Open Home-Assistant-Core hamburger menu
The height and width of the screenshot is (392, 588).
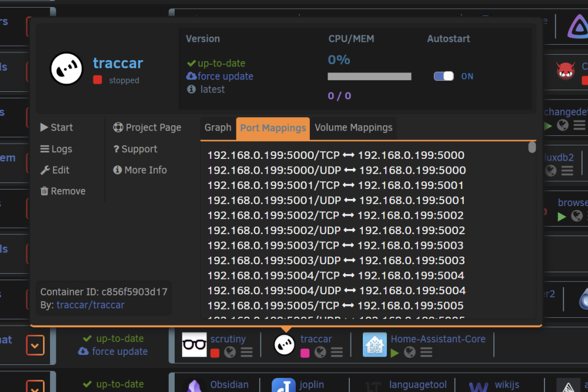[426, 352]
